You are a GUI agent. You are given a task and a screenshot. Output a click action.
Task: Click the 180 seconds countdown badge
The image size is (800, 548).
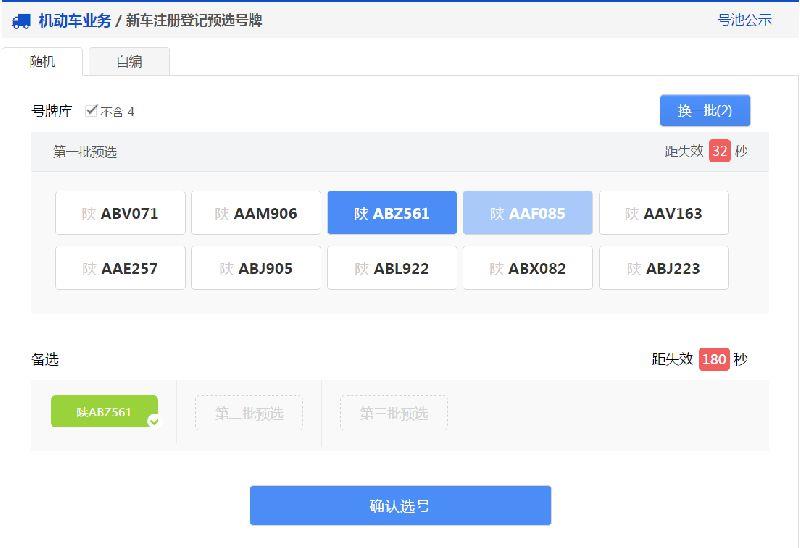click(714, 359)
